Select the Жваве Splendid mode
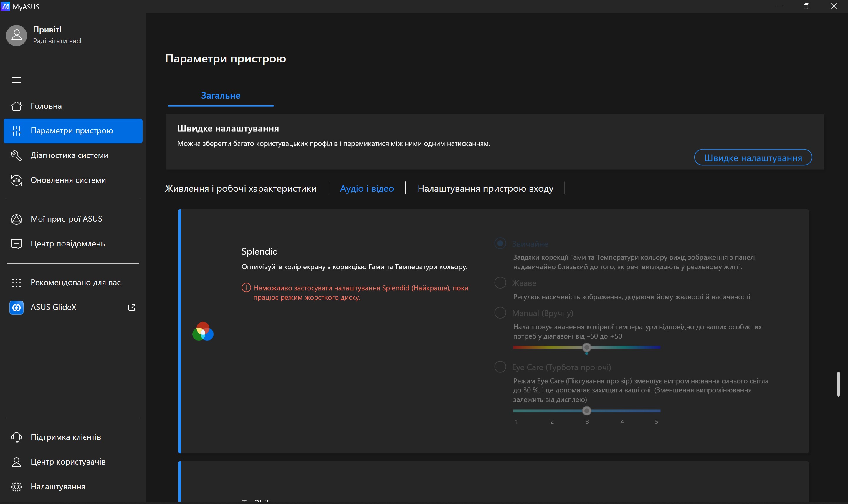Image resolution: width=848 pixels, height=504 pixels. click(x=500, y=283)
